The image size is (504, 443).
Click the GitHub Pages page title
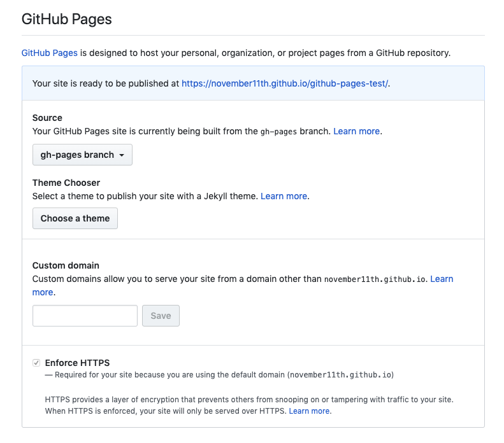pos(66,19)
